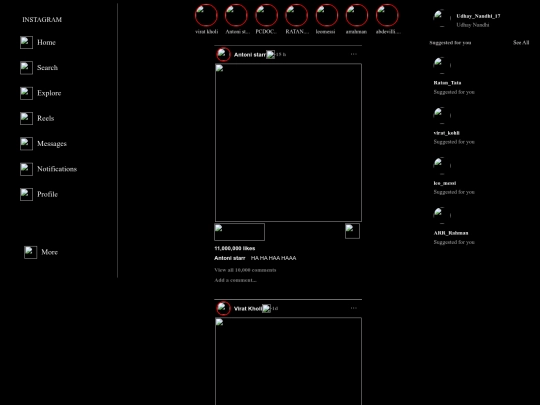
Task: Click the Messages icon in sidebar
Action: (x=26, y=144)
